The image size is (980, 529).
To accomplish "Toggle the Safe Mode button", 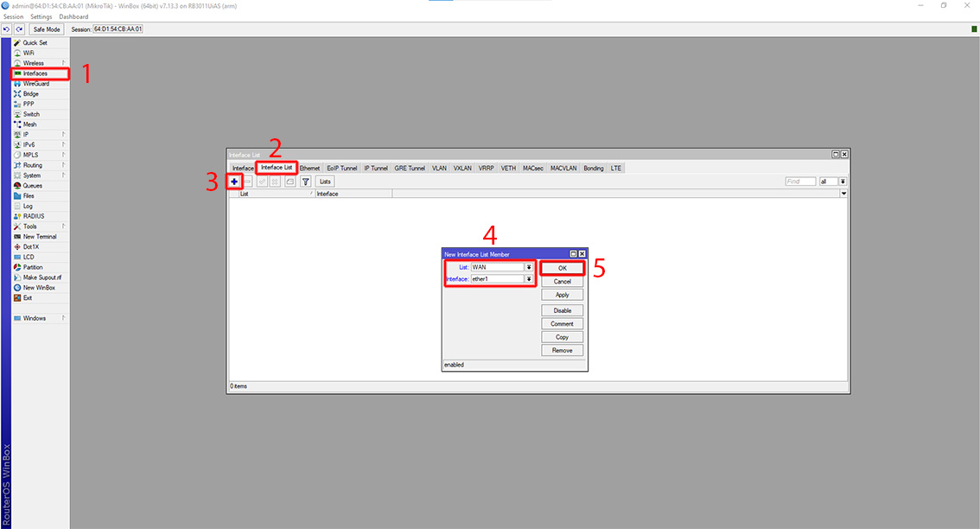I will pos(47,29).
